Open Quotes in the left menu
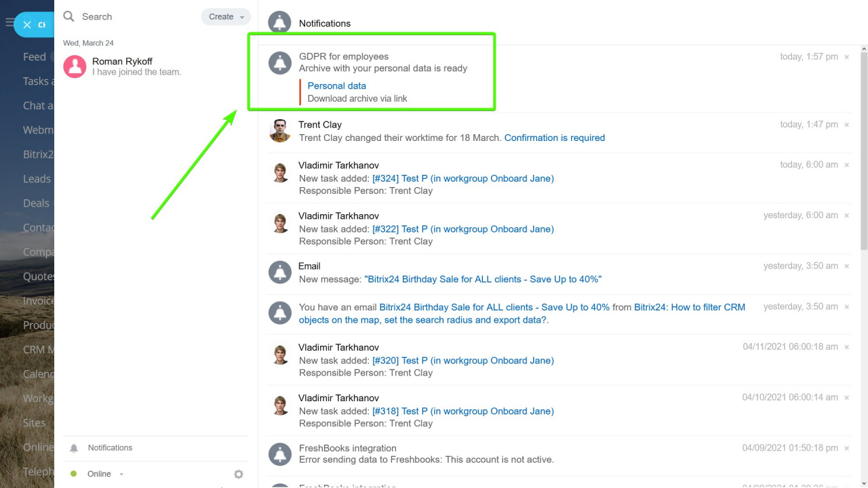The width and height of the screenshot is (868, 488). coord(39,277)
